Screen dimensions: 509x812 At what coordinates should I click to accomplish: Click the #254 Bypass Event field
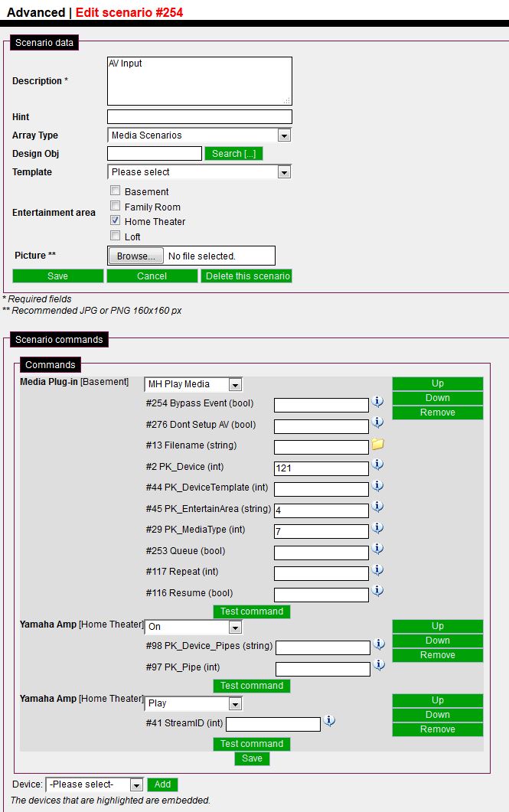point(321,405)
